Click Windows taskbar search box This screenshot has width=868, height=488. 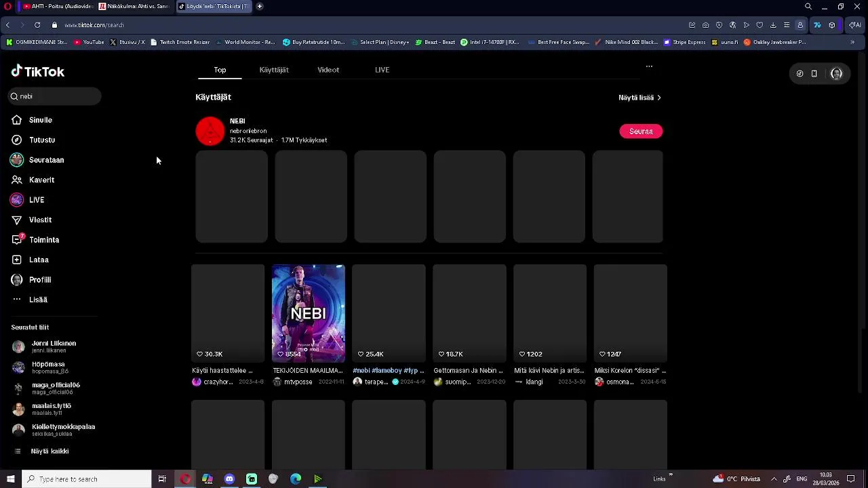(x=87, y=479)
